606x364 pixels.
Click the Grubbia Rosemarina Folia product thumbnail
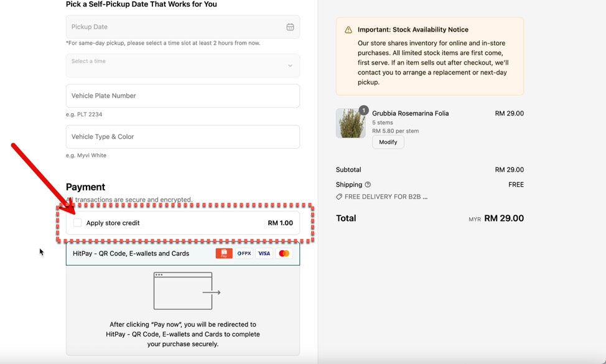[350, 123]
